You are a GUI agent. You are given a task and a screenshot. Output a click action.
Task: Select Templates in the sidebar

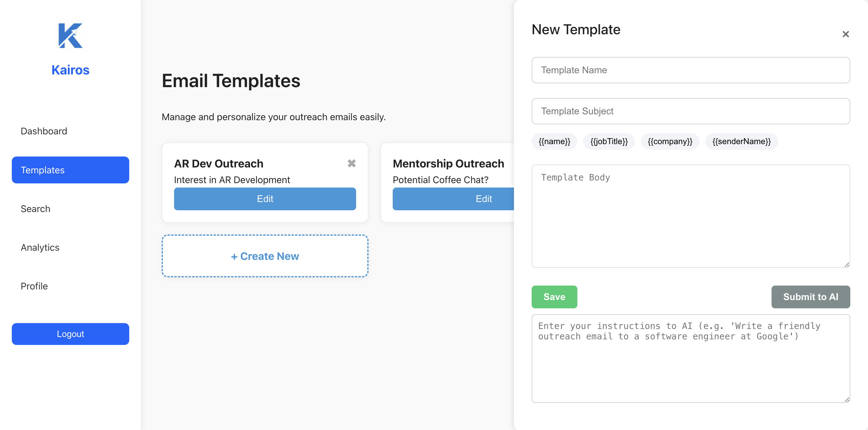tap(70, 170)
